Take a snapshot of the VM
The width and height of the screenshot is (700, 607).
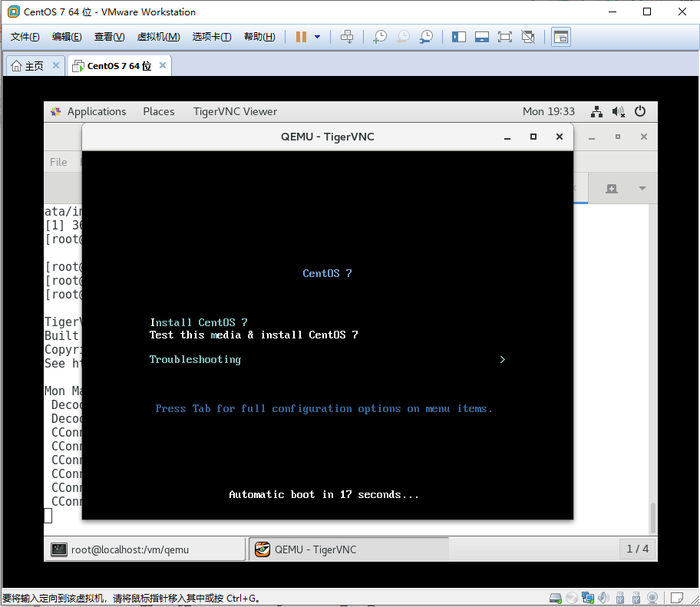(379, 37)
